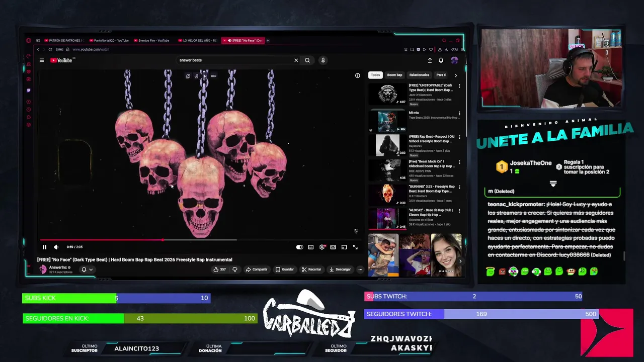Open options menu for Rap Beat Respect video
Image resolution: width=644 pixels, height=362 pixels.
[459, 137]
